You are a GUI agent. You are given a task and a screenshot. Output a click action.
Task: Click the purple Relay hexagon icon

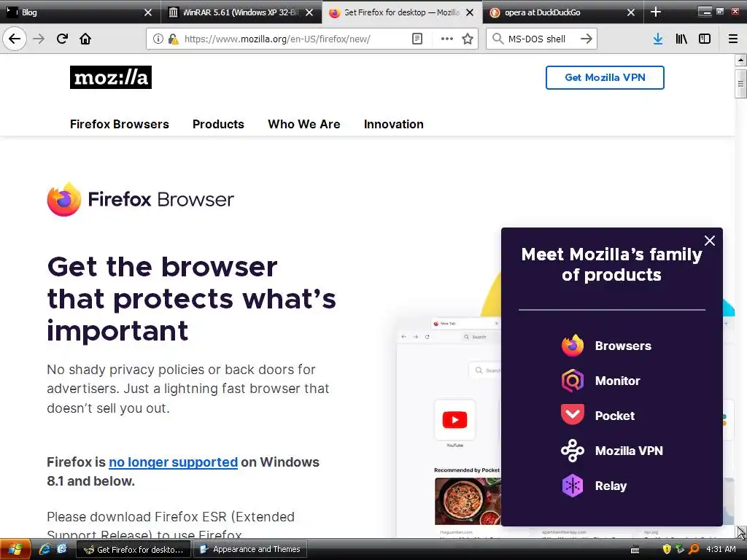pyautogui.click(x=572, y=486)
